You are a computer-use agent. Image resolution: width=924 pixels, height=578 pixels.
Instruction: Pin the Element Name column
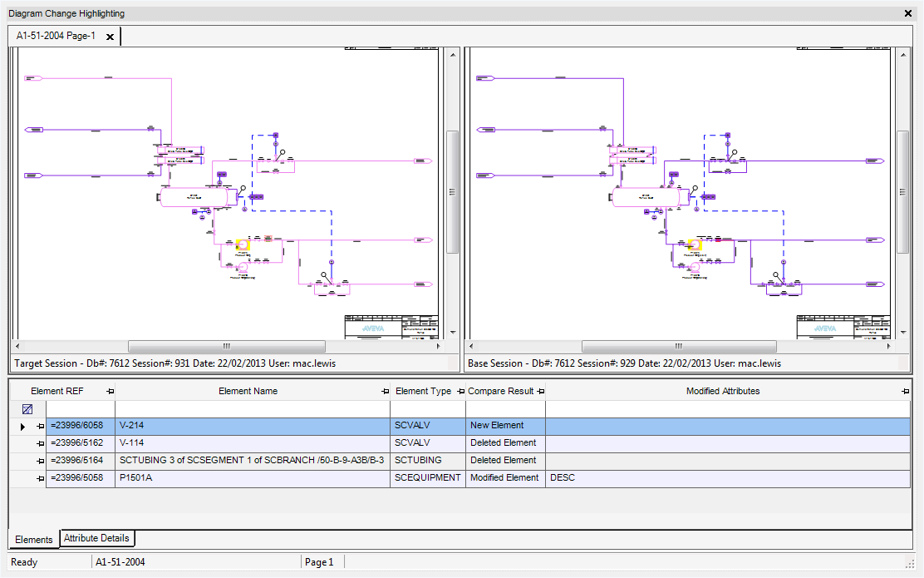[386, 391]
